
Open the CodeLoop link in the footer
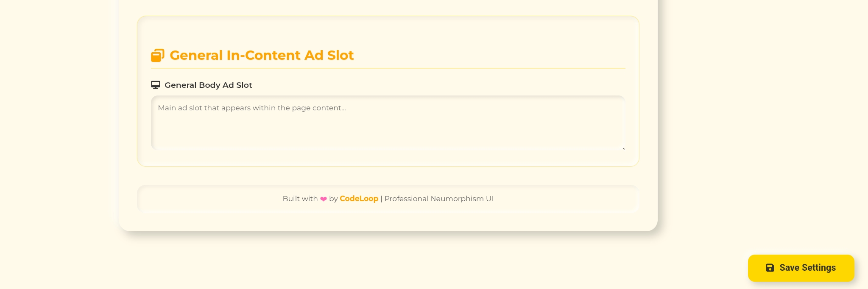click(x=359, y=199)
